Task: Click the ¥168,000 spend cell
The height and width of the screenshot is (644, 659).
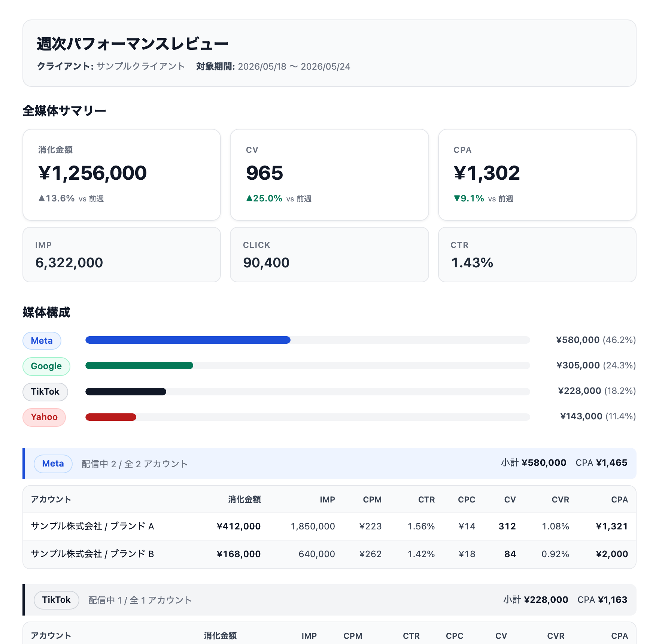Action: tap(239, 554)
